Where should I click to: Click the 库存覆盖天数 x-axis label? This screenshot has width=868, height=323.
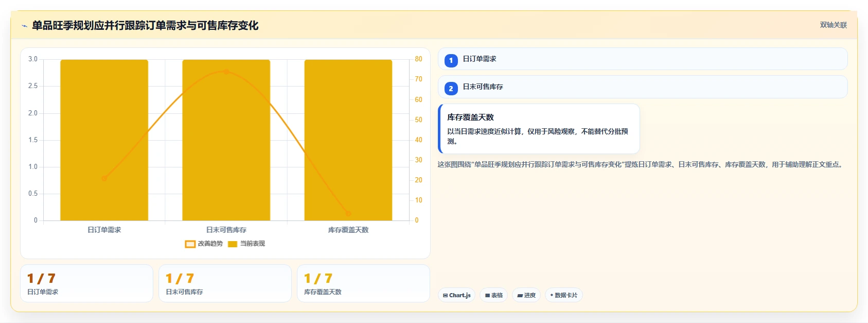pos(348,230)
